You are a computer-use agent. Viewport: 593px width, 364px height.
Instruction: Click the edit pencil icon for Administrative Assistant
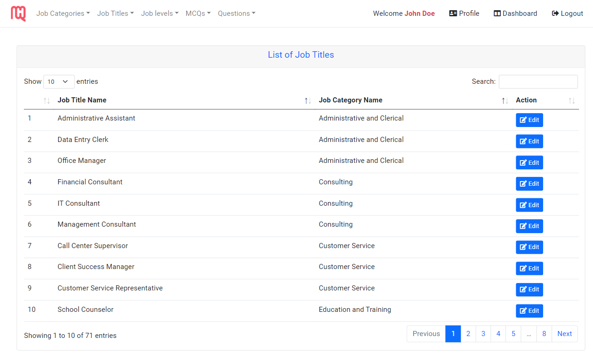(x=524, y=120)
